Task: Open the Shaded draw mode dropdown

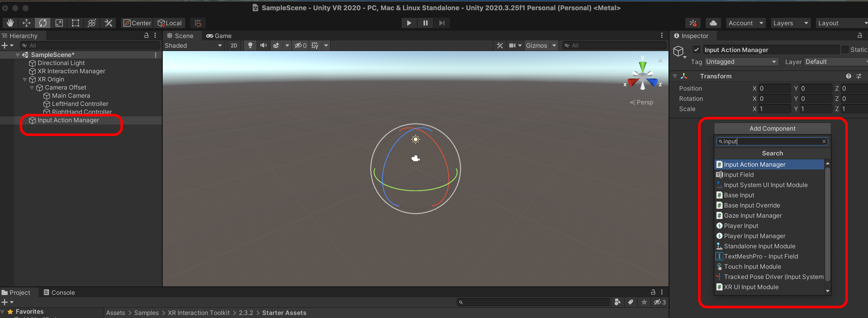Action: click(193, 45)
